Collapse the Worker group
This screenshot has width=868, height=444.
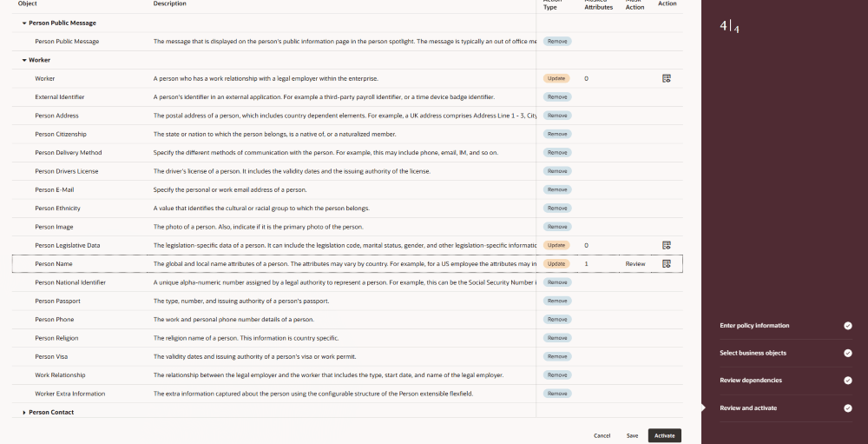tap(24, 61)
